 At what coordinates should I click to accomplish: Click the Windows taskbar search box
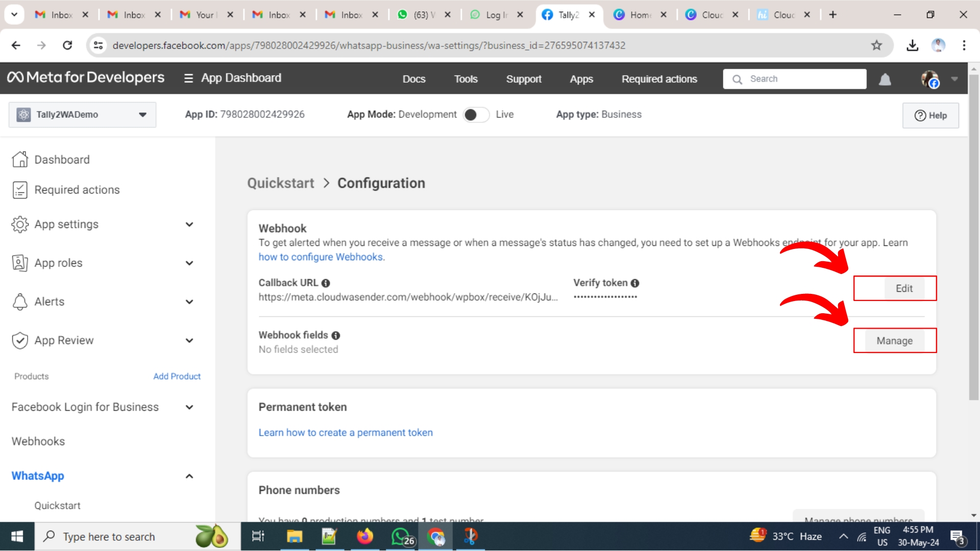138,536
